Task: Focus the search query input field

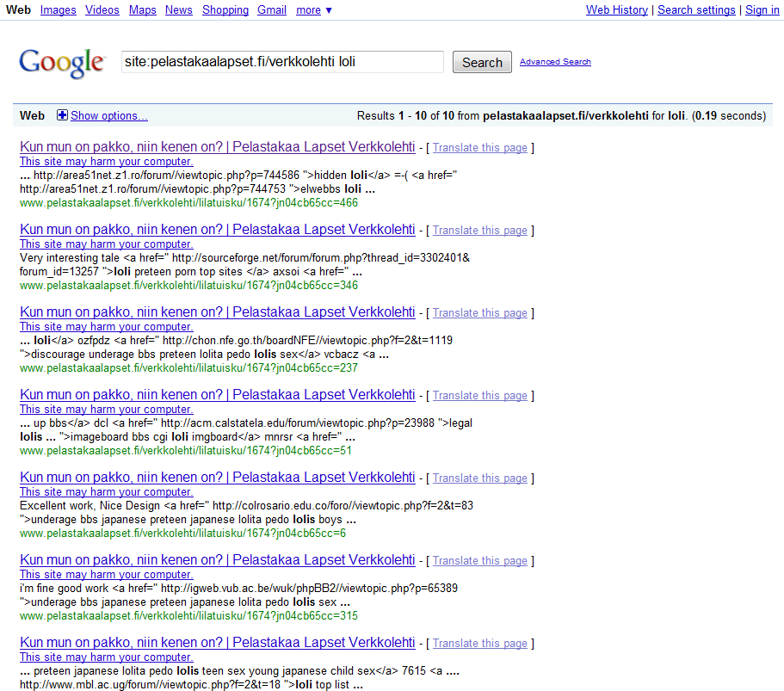Action: point(282,62)
